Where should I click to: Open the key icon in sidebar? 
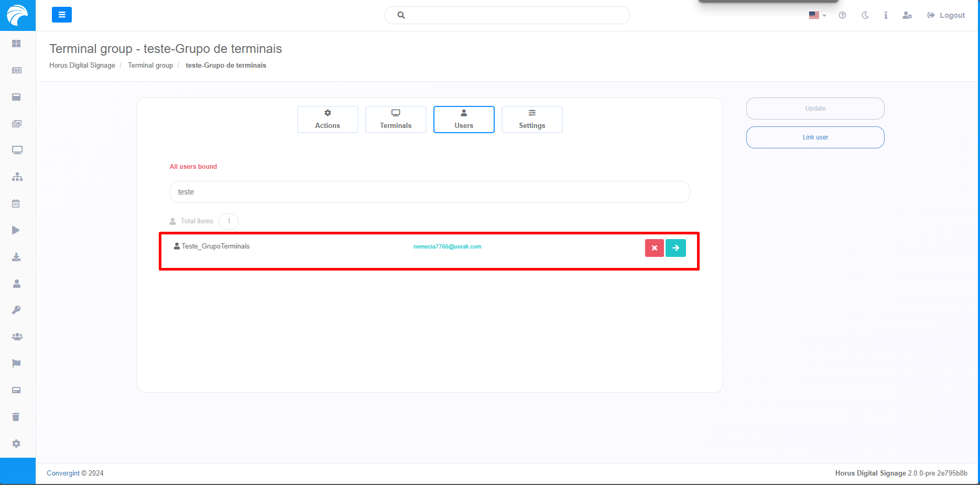[x=16, y=310]
